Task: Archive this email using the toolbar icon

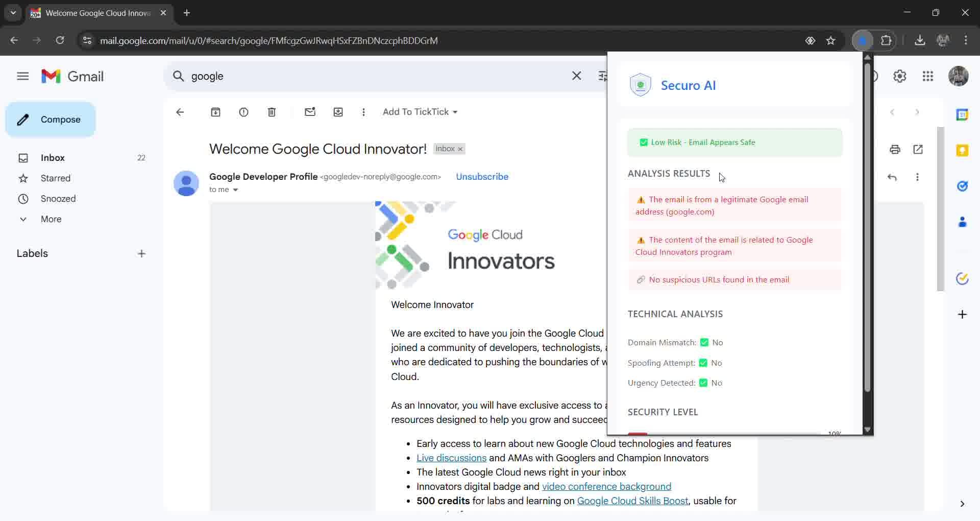Action: point(216,112)
